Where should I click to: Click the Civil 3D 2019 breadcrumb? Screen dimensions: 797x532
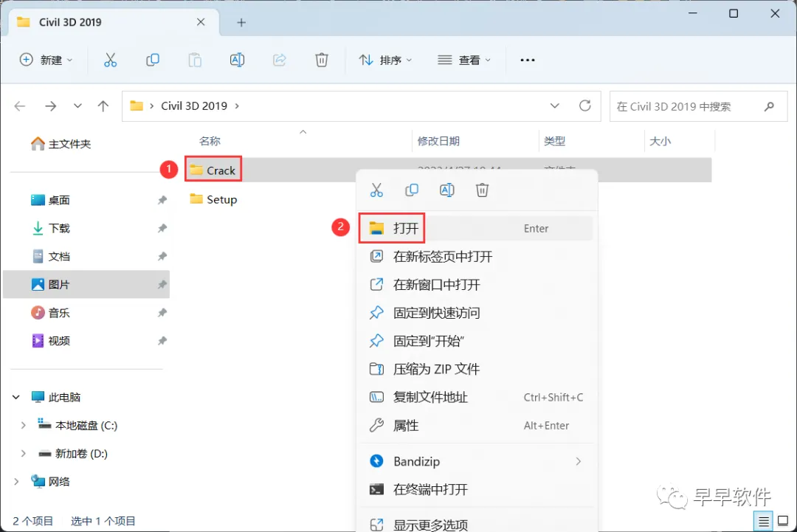[x=193, y=106]
